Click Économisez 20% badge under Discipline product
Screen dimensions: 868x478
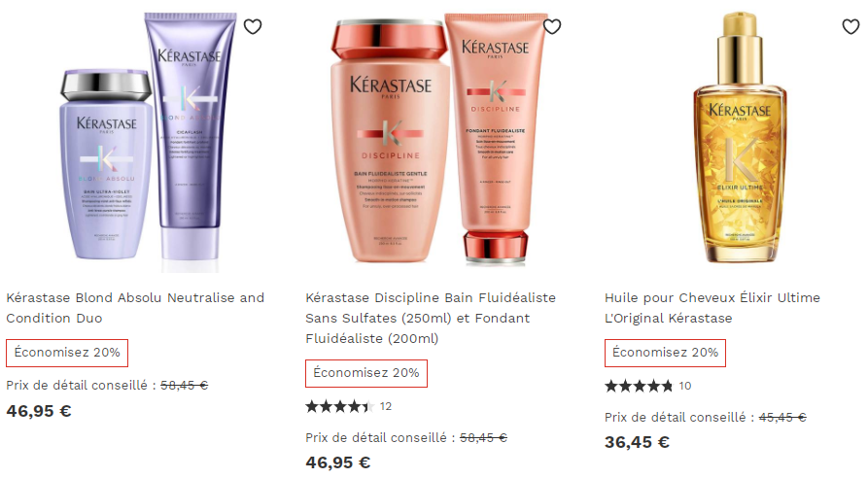pyautogui.click(x=366, y=373)
